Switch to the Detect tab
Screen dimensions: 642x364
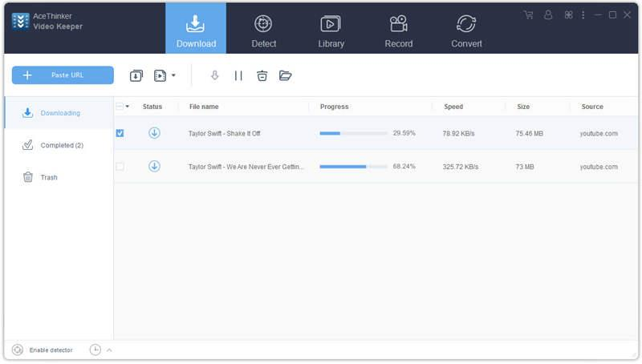[263, 31]
